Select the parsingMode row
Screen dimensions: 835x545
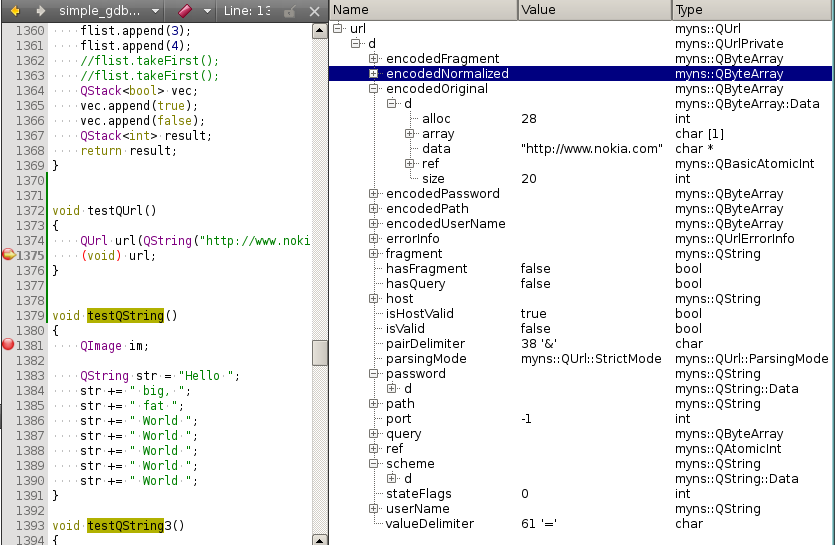(426, 359)
